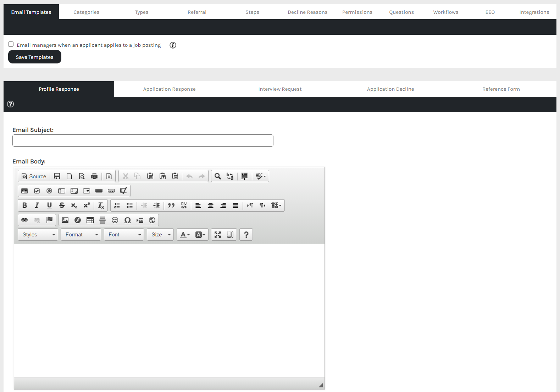Toggle Italic formatting
The image size is (560, 392).
(37, 205)
